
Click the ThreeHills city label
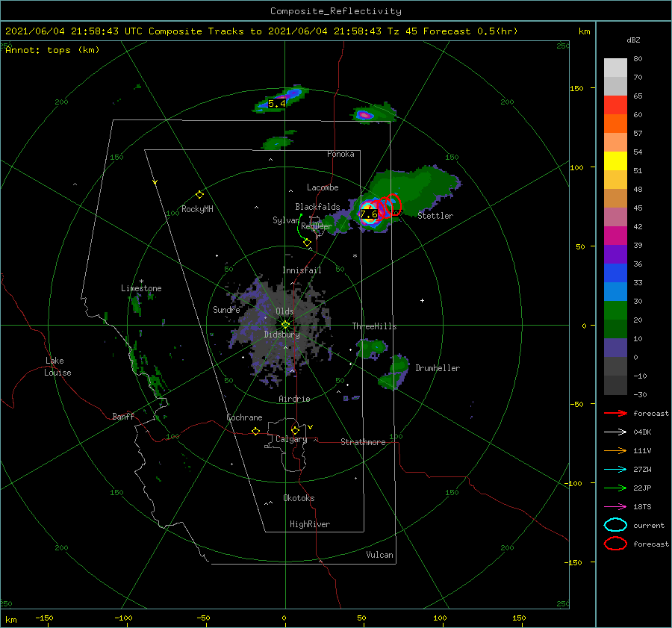click(x=375, y=326)
